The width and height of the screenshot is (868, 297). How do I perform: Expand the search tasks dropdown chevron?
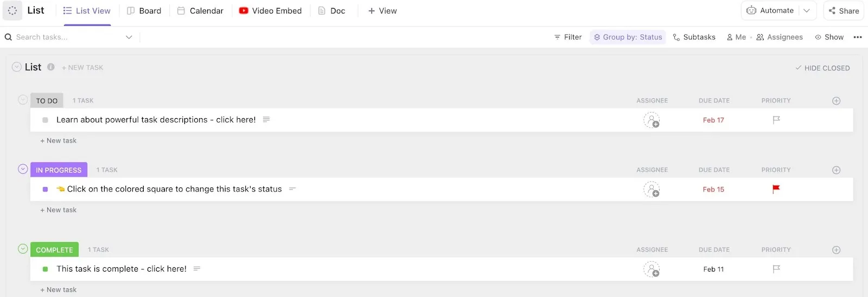(129, 37)
